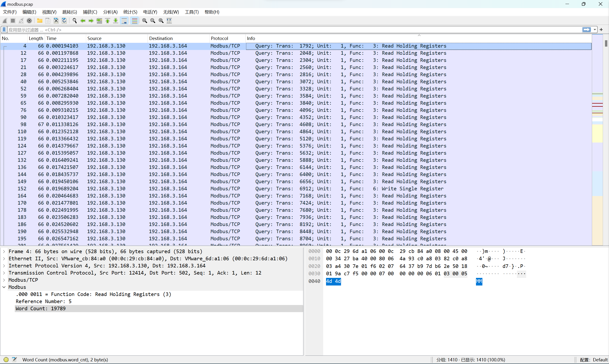
Task: Reset text to normal size
Action: coord(161,21)
